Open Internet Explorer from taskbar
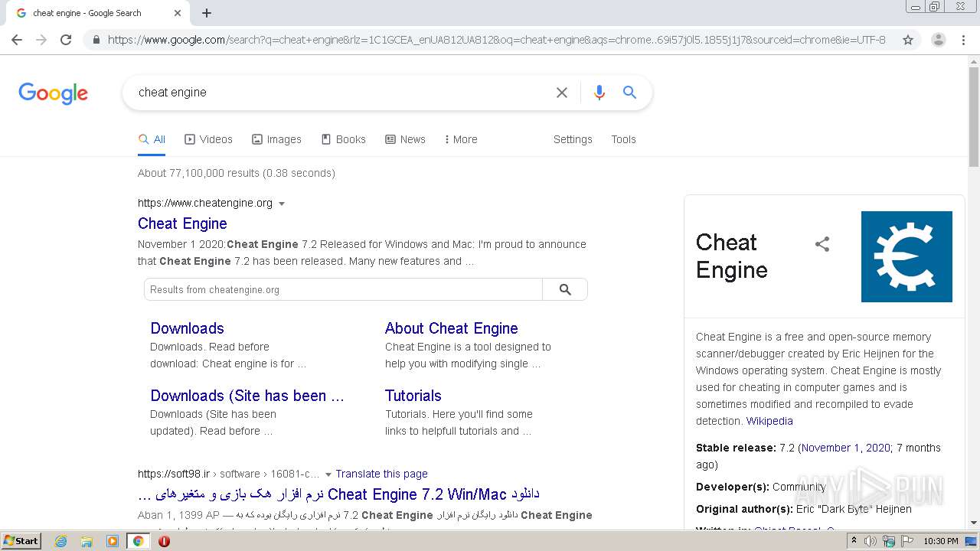 pos(60,541)
